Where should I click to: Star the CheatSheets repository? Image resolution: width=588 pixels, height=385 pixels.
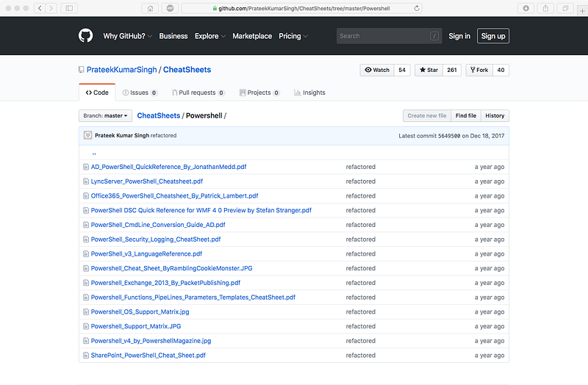pos(428,70)
